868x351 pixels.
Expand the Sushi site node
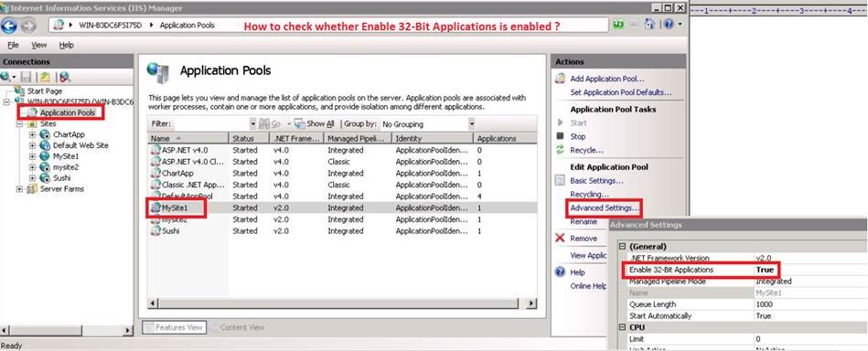(32, 178)
